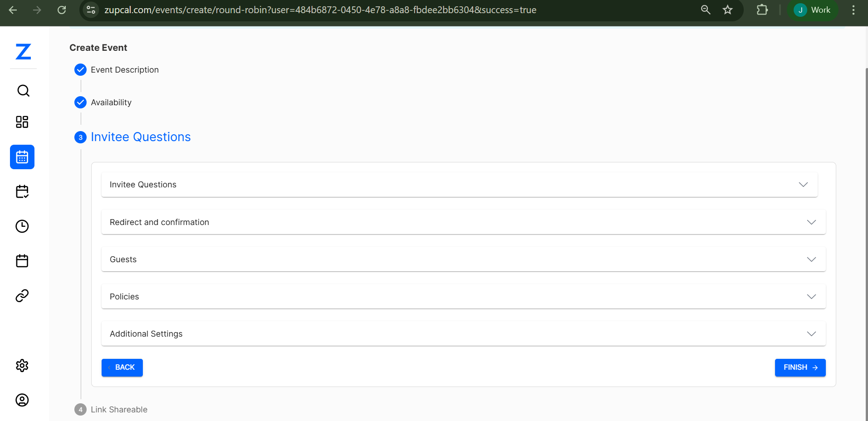Open the calendar with checkmark sidebar icon

pos(22,191)
